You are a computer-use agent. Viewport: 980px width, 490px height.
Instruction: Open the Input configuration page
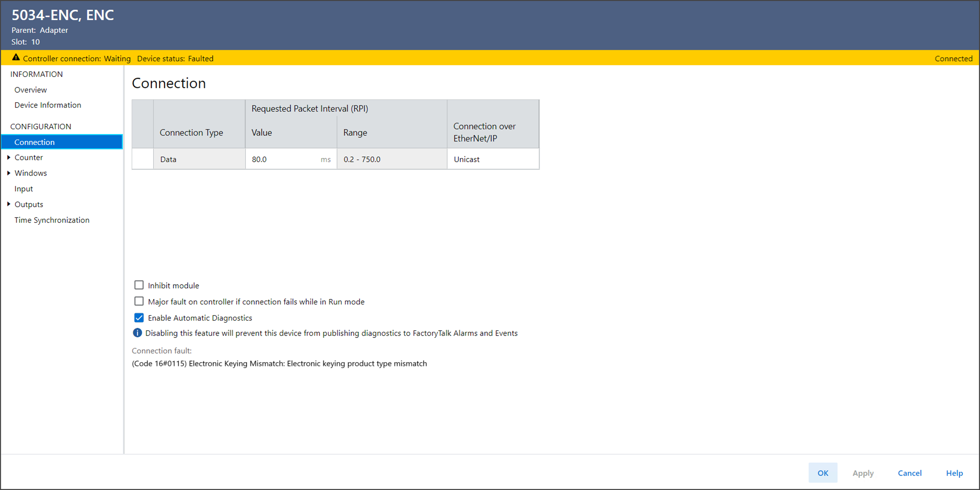23,189
